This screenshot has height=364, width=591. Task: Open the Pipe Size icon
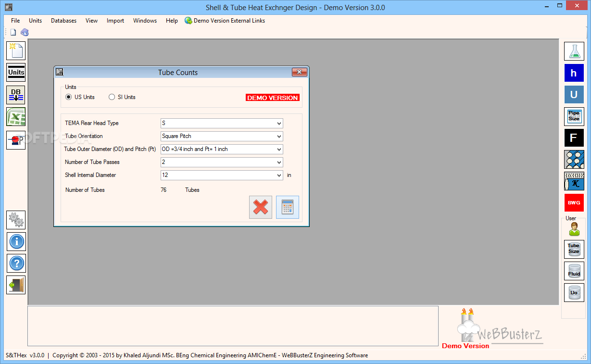point(574,116)
